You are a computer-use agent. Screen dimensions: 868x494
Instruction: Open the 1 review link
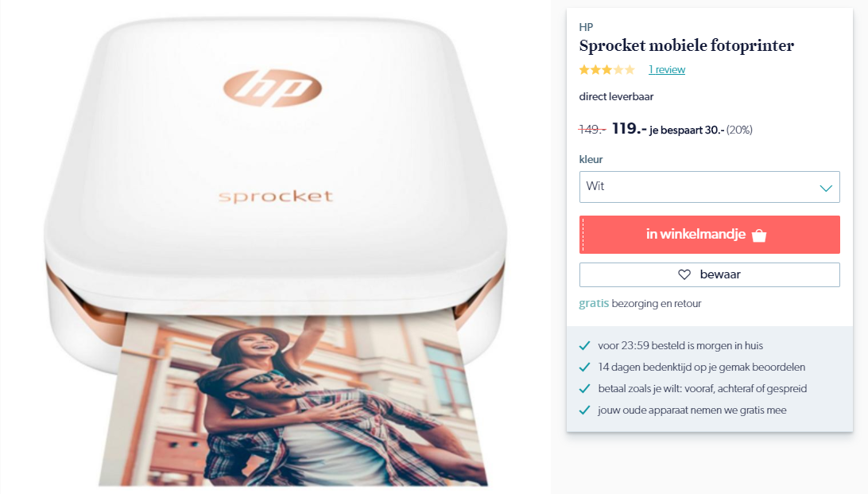(667, 70)
